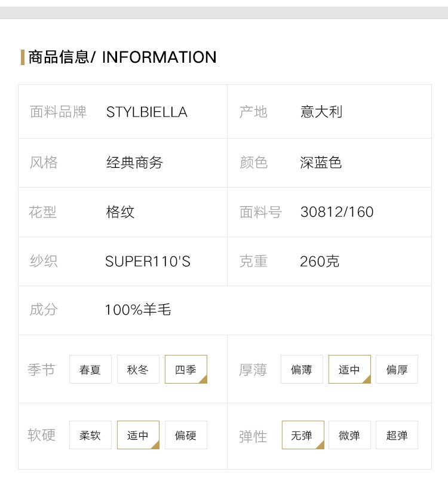Click the 商品信息 INFORMATION heading
The height and width of the screenshot is (478, 448).
pyautogui.click(x=122, y=57)
